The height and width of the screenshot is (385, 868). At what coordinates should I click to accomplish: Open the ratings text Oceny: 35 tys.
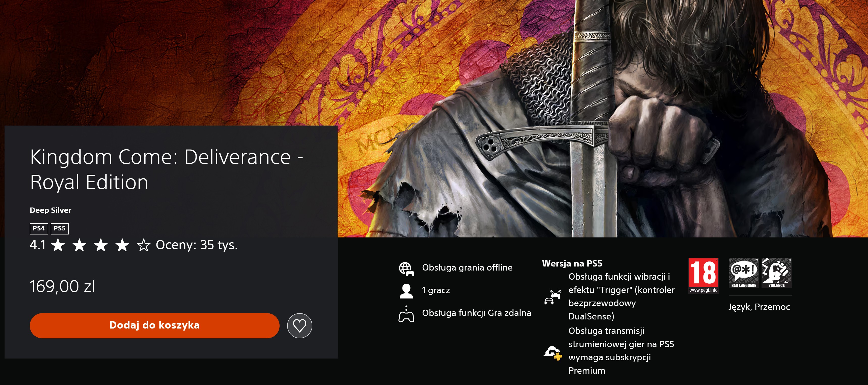click(x=197, y=245)
